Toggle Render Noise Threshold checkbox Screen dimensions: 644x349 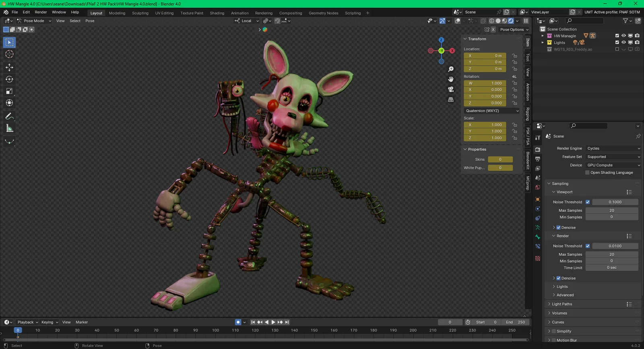(588, 246)
